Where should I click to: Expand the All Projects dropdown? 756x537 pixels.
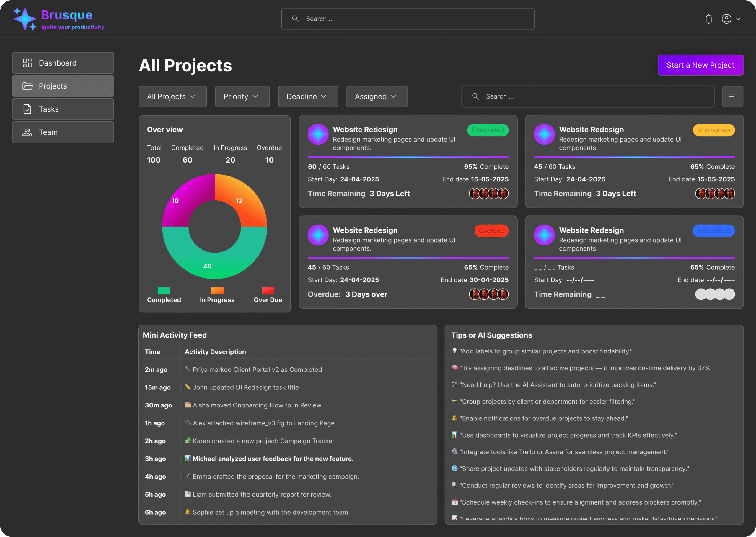coord(172,96)
